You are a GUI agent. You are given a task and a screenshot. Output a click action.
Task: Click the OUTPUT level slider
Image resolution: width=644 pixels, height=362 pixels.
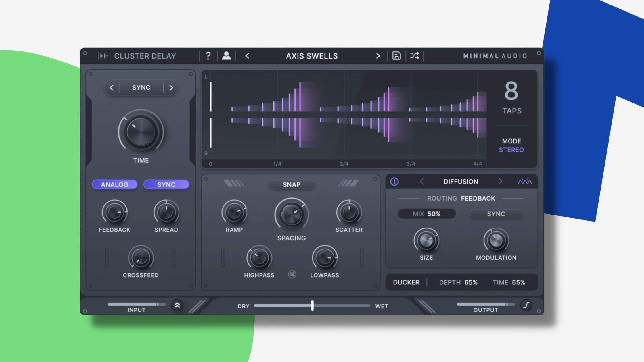[x=486, y=304]
